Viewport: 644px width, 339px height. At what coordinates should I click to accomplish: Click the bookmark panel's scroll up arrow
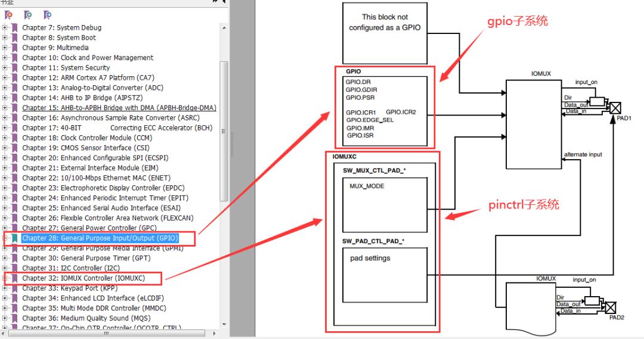tap(224, 28)
